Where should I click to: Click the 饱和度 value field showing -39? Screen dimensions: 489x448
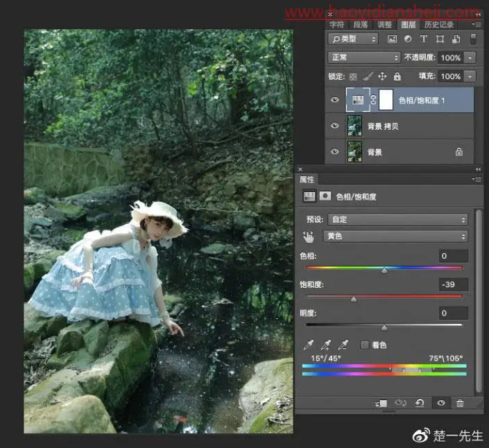click(453, 284)
